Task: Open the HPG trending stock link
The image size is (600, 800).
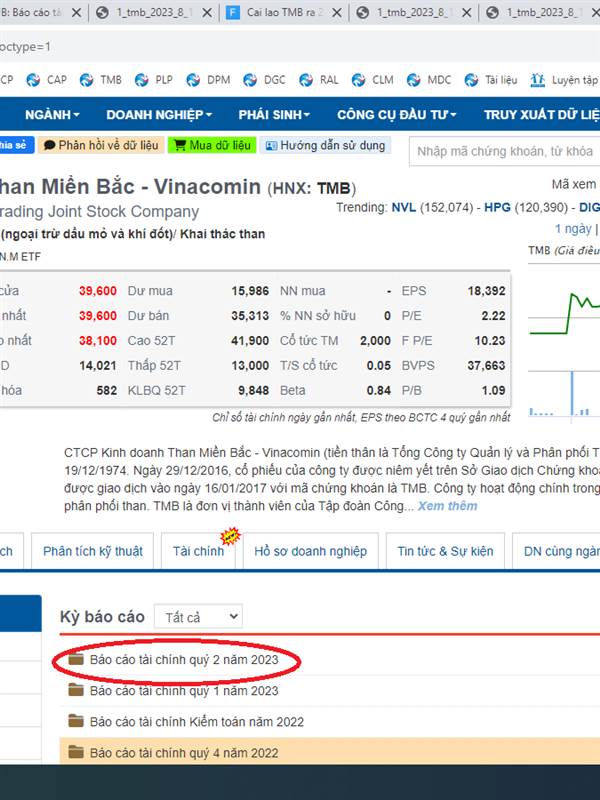Action: tap(497, 208)
